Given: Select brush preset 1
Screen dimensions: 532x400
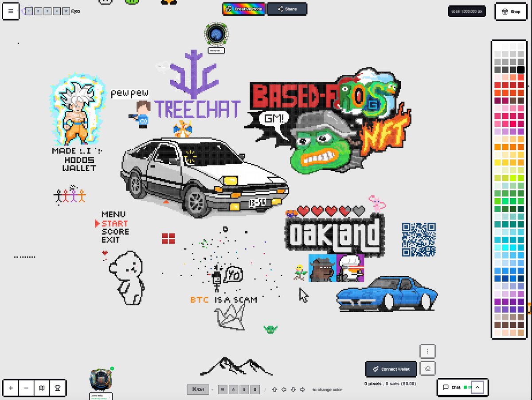Looking at the screenshot, I should coord(29,11).
